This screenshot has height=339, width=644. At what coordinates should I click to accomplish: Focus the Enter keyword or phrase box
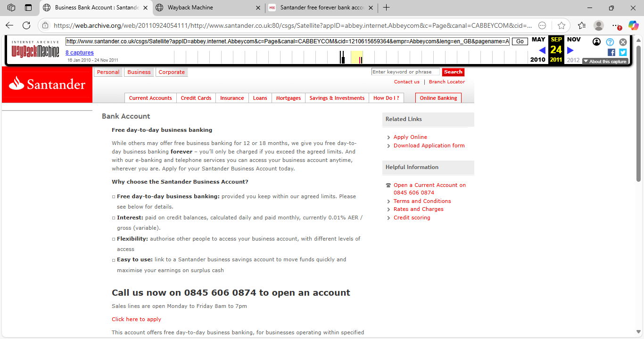[x=405, y=72]
